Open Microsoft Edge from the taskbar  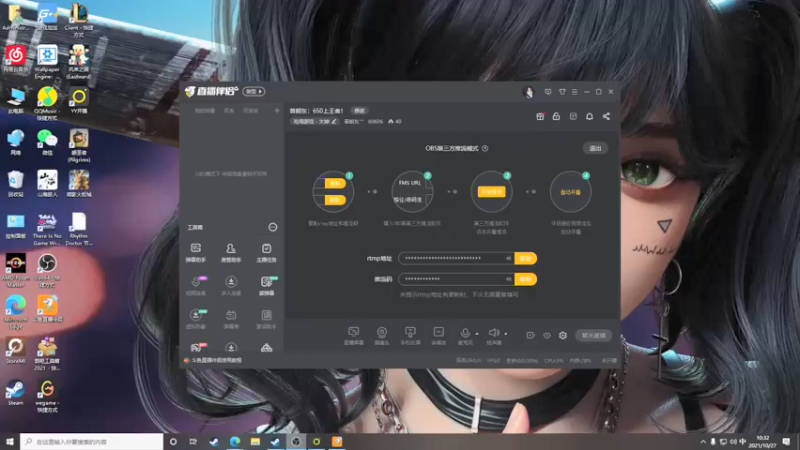click(x=235, y=442)
